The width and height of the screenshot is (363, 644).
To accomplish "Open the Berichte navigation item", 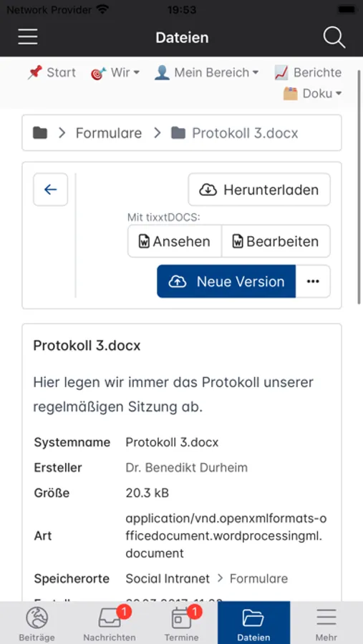I will (x=308, y=73).
